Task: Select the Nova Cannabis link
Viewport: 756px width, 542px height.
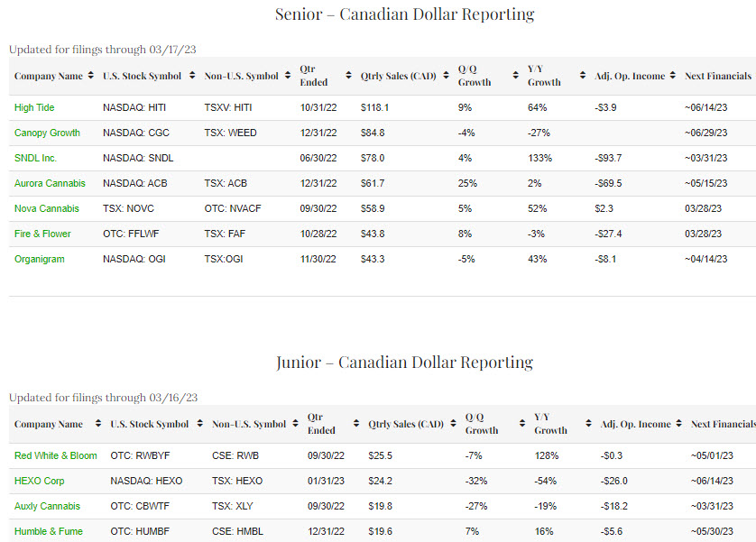Action: [x=46, y=208]
